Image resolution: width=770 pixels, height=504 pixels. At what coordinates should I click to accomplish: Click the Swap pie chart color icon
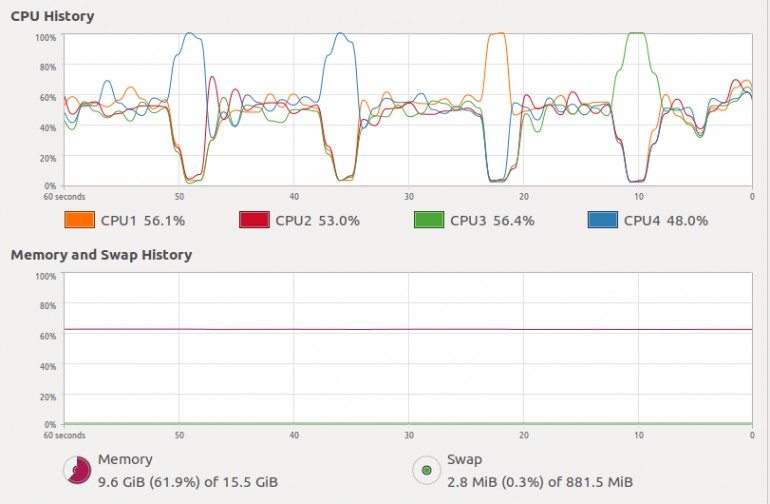click(x=427, y=470)
